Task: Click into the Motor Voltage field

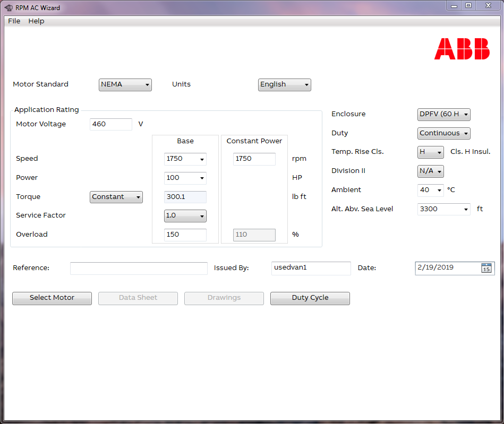Action: pos(110,125)
